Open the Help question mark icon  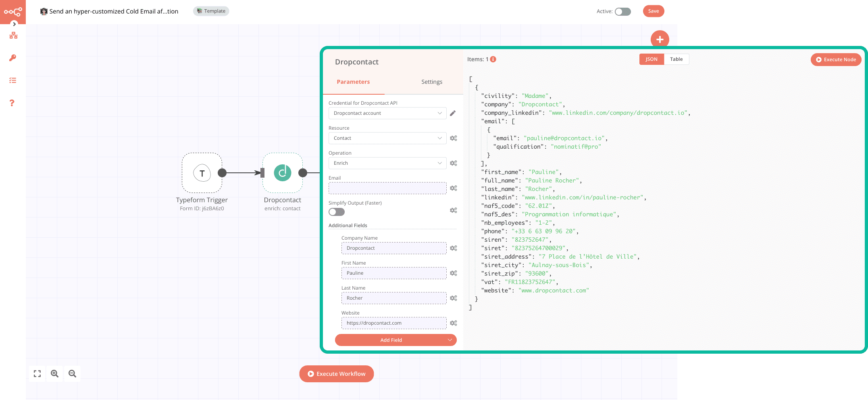click(x=12, y=103)
